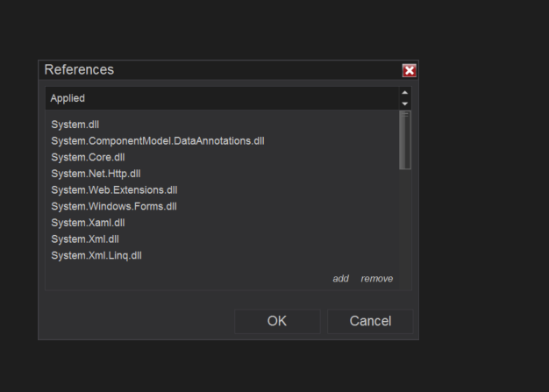Click the remove link below the list
Viewport: 549px width, 392px height.
(377, 279)
